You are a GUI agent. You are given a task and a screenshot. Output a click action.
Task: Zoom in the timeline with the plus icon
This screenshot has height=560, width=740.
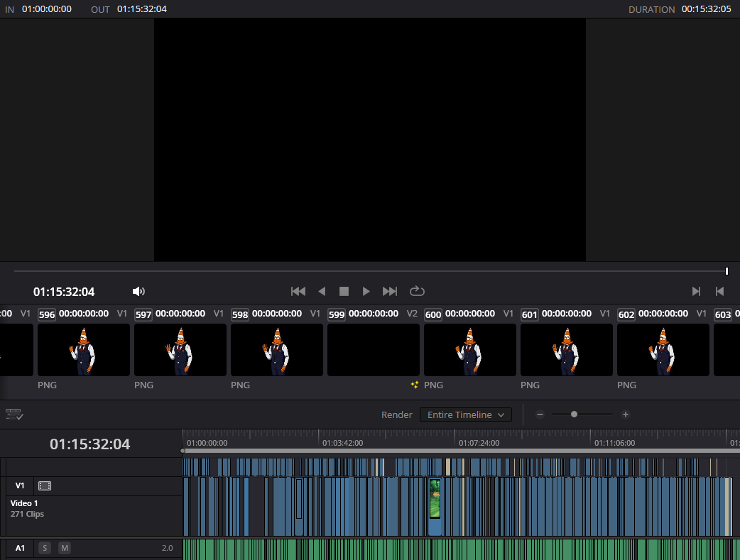626,414
